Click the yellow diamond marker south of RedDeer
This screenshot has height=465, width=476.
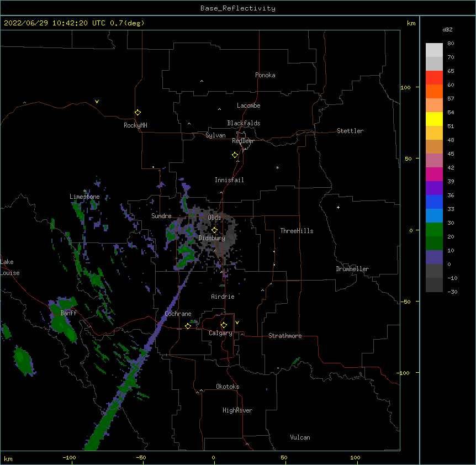(235, 155)
